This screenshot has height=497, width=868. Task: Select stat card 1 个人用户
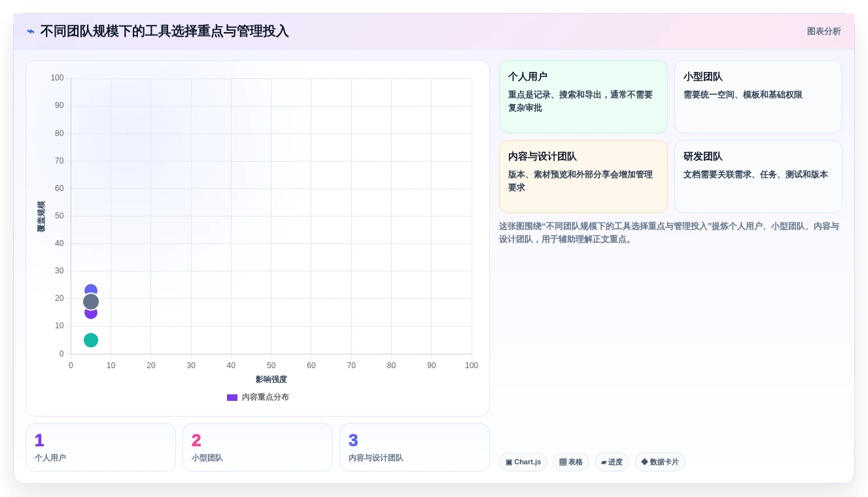(101, 447)
